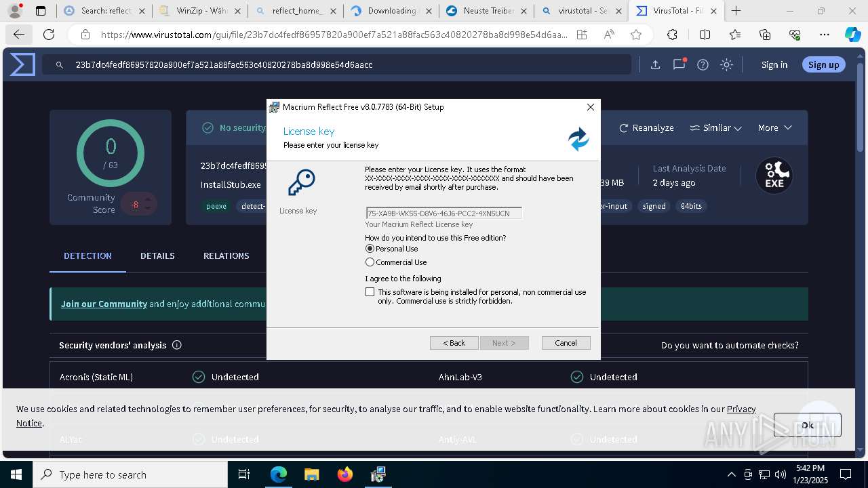This screenshot has height=488, width=868.
Task: Open the Edge profile avatar
Action: point(15,10)
